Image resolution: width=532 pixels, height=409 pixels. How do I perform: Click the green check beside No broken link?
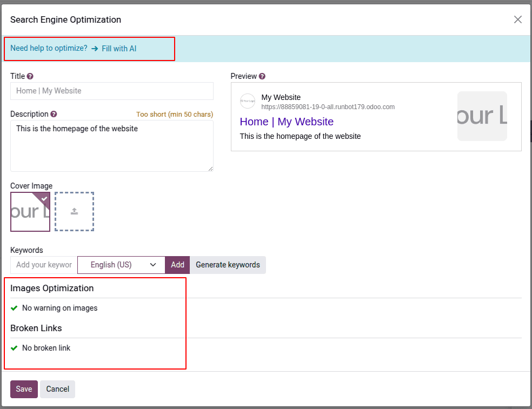tap(14, 348)
